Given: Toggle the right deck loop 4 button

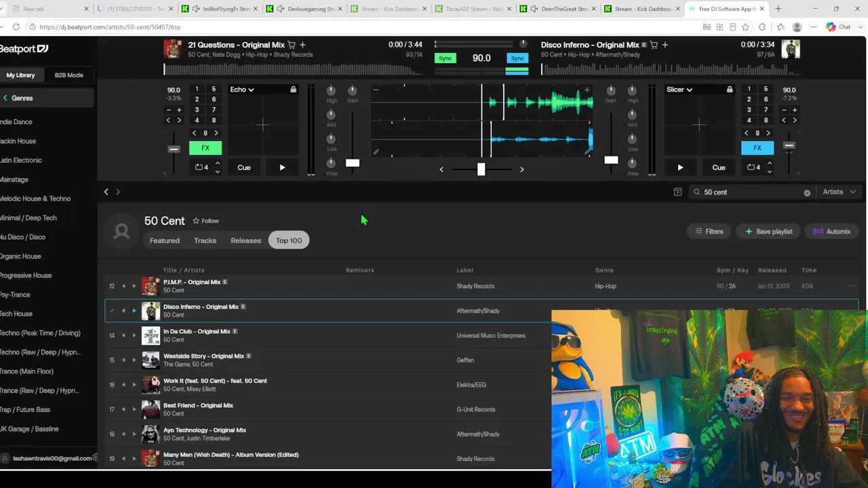Looking at the screenshot, I should pos(753,167).
